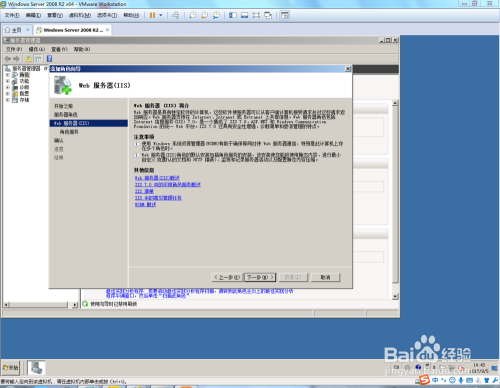500x388 pixels.
Task: Click the take snapshot icon in VMware toolbar
Action: coord(193,15)
